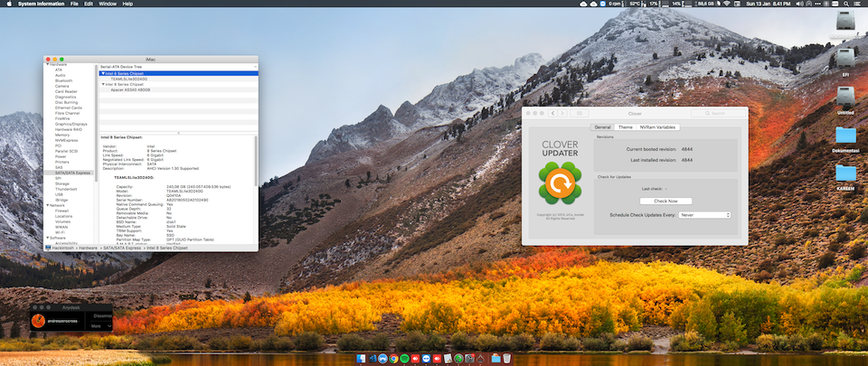Switch to the NVRam Variables tab
This screenshot has width=868, height=366.
pyautogui.click(x=657, y=127)
